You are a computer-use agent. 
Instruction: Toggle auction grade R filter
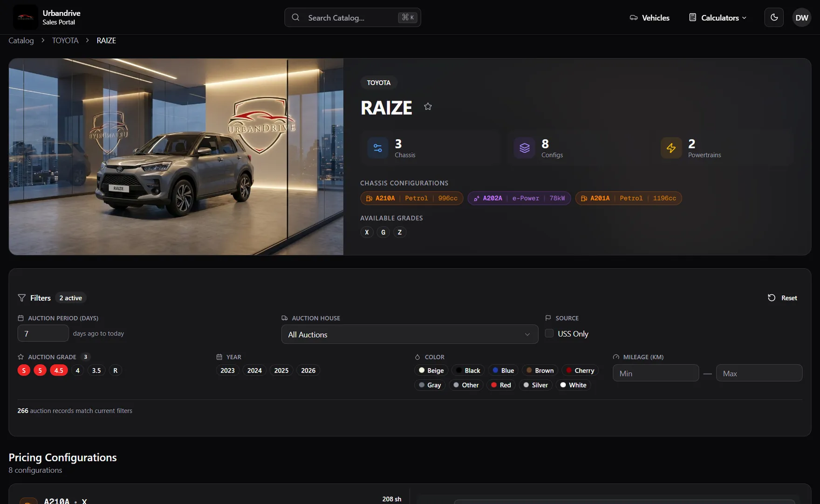pyautogui.click(x=116, y=370)
